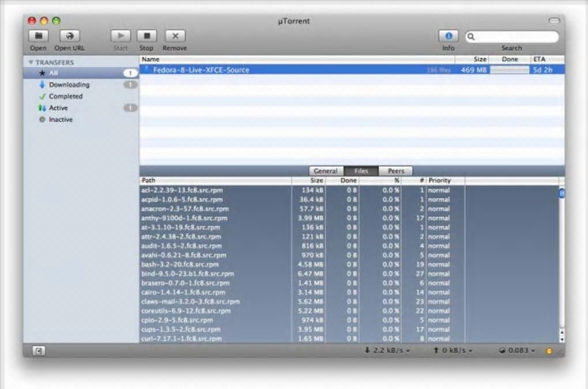Sort torrents by Name column header

(297, 59)
